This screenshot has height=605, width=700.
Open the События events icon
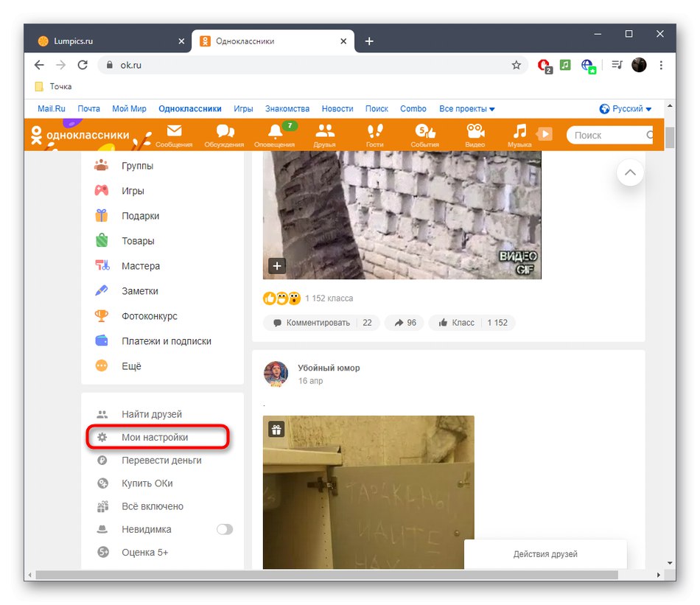[x=424, y=136]
